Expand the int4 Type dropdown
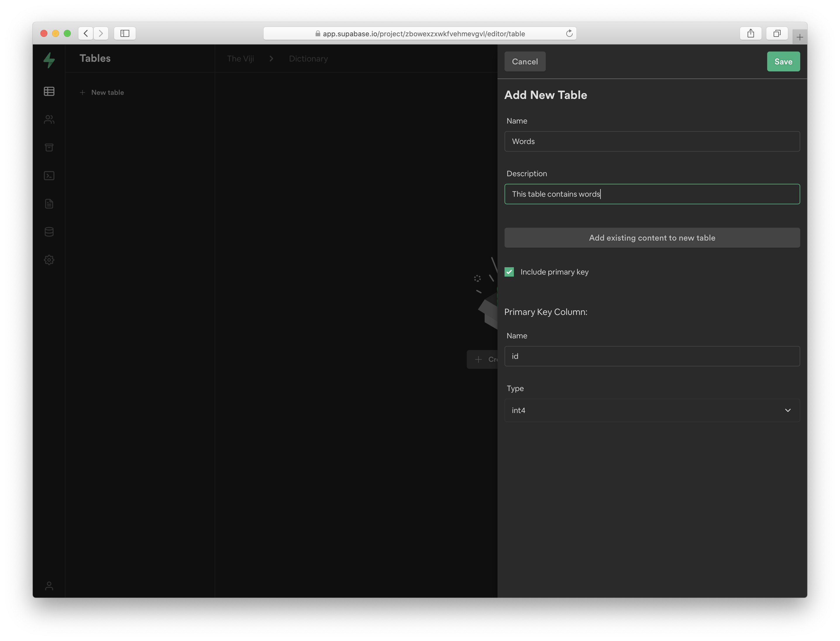The width and height of the screenshot is (840, 641). [652, 410]
